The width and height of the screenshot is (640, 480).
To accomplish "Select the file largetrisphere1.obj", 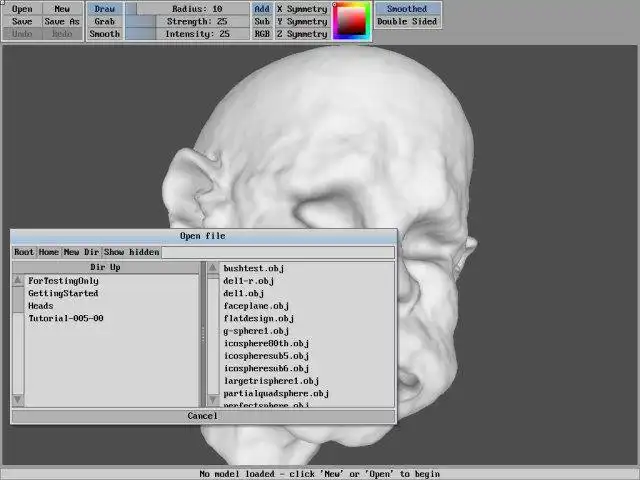I will pyautogui.click(x=271, y=381).
